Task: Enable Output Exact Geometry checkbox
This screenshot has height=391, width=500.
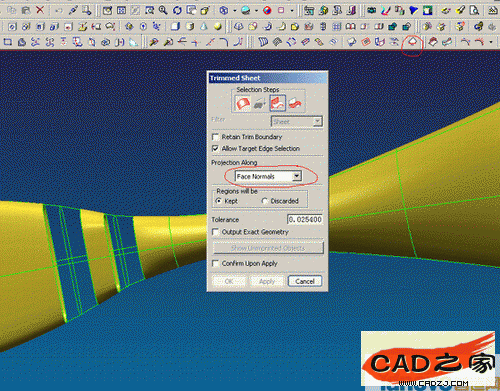Action: [216, 232]
